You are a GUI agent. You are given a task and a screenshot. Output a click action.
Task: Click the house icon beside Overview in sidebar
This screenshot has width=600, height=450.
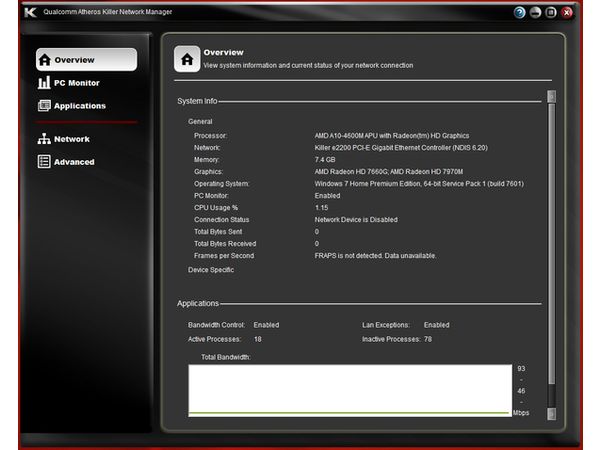[45, 60]
